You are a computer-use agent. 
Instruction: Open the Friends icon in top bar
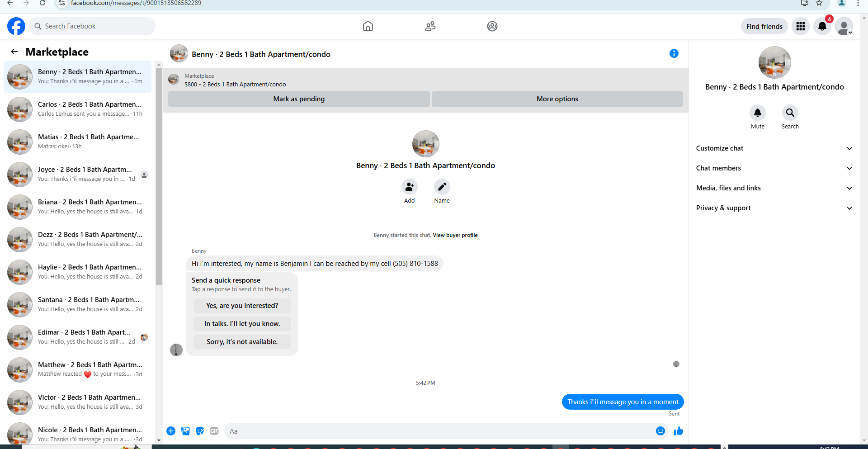[430, 26]
